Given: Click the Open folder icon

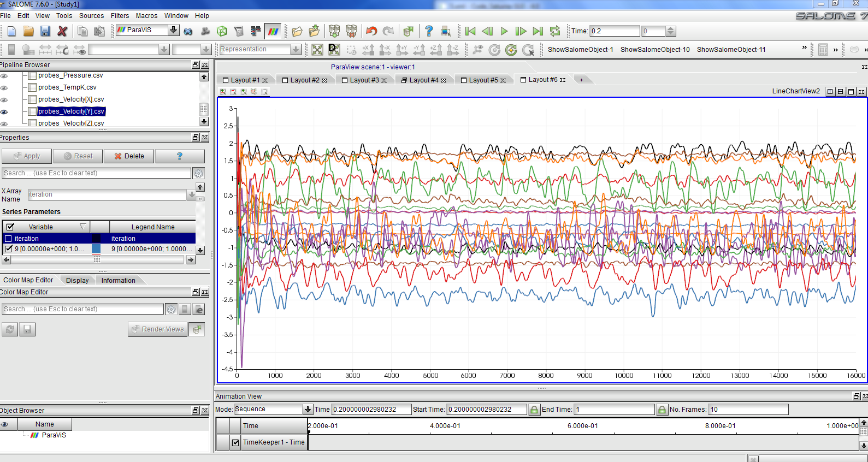Looking at the screenshot, I should coord(28,31).
